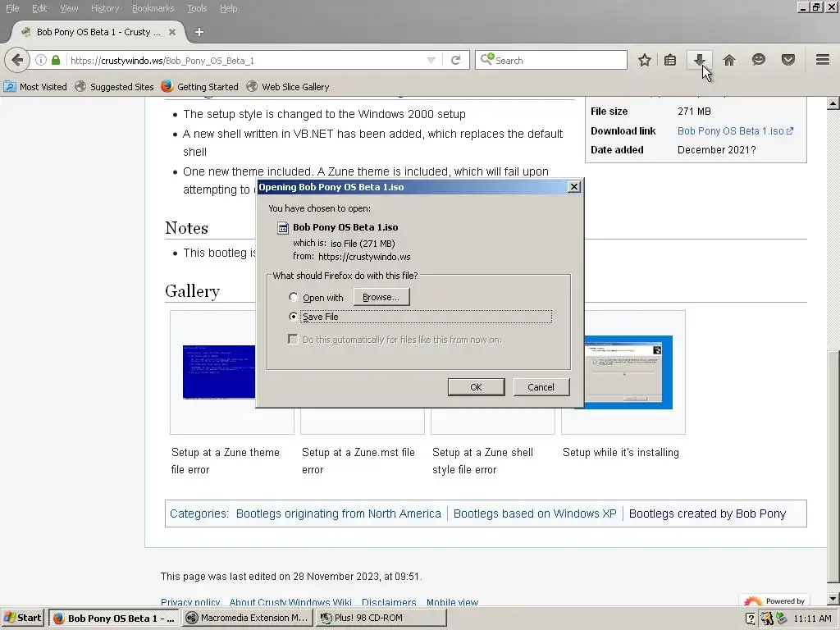The height and width of the screenshot is (630, 840).
Task: Click the '271 MB' file size value
Action: click(694, 112)
